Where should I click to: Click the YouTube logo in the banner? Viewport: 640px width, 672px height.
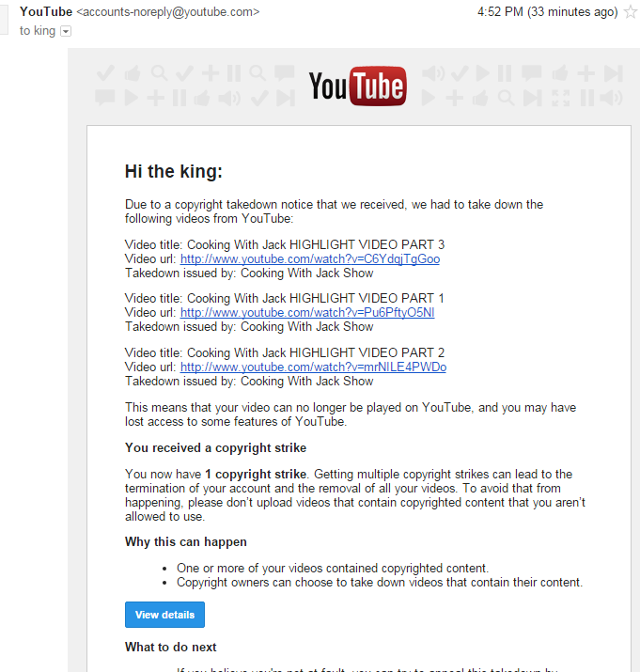[x=357, y=86]
